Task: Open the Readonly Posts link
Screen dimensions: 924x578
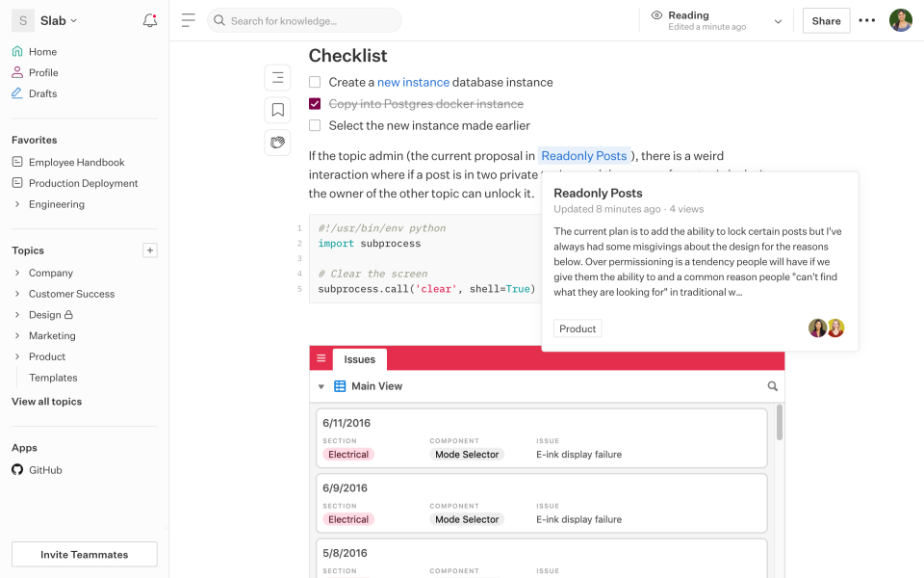Action: [x=584, y=155]
